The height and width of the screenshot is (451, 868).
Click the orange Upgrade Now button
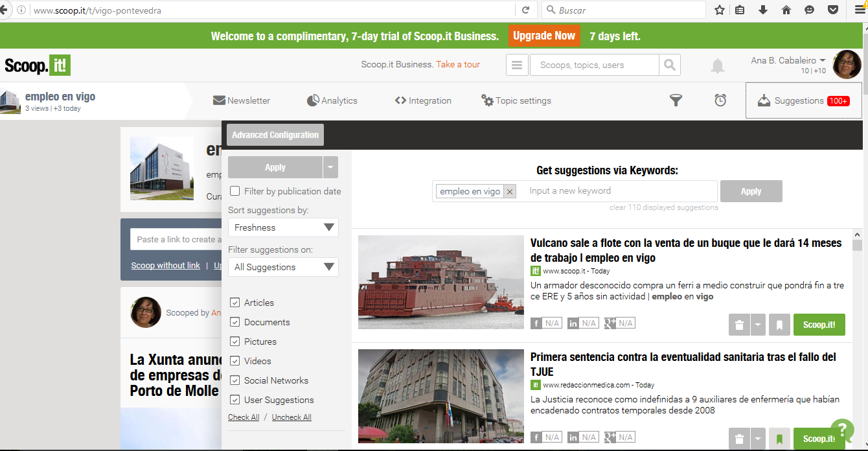544,36
